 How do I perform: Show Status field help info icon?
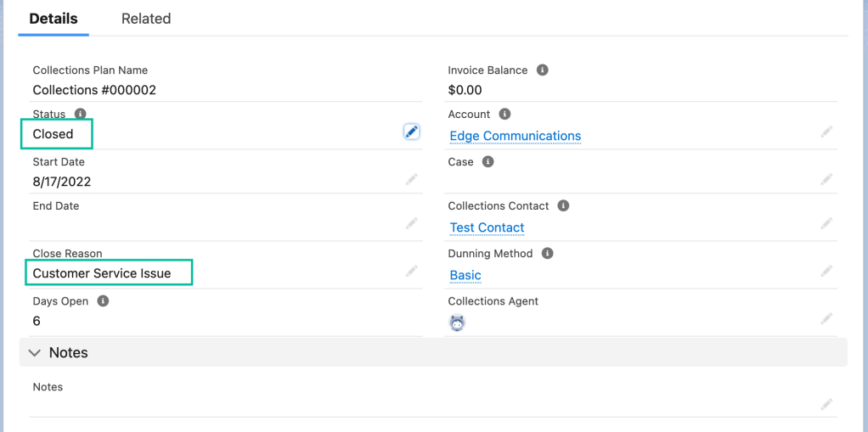click(81, 114)
